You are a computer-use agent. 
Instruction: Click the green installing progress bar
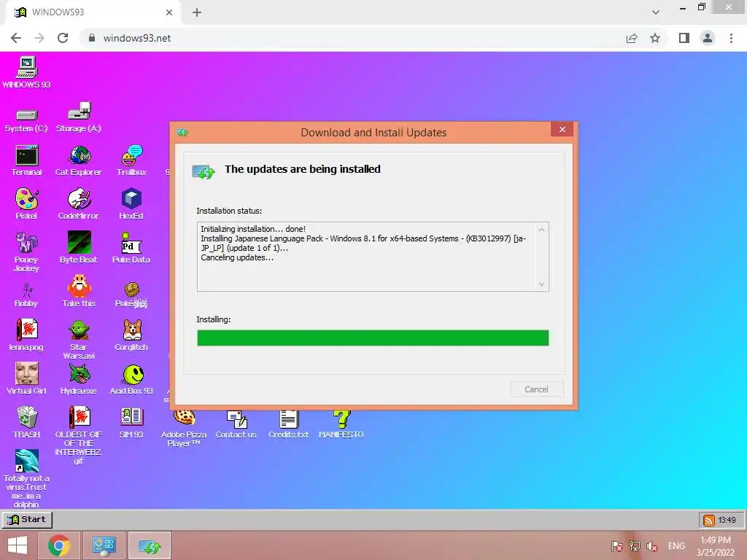pos(373,338)
